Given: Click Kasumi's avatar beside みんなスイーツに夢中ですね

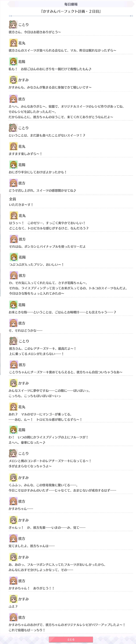Looking at the screenshot, I should tap(13, 383).
